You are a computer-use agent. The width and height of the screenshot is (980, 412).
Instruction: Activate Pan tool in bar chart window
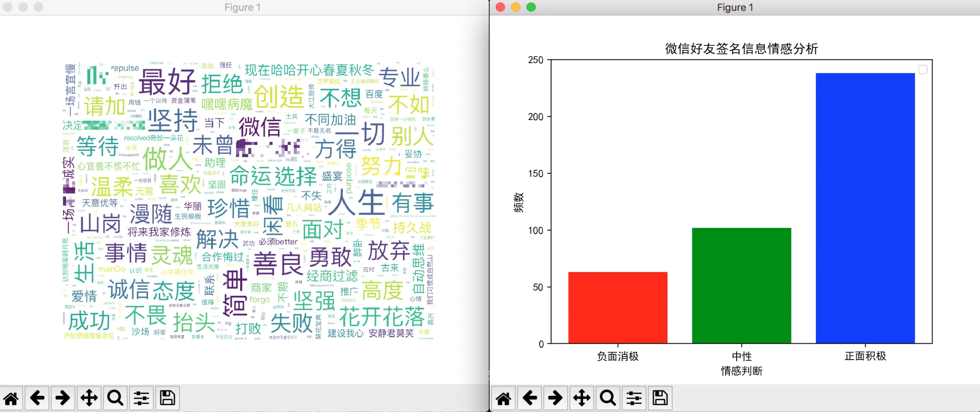pyautogui.click(x=582, y=398)
